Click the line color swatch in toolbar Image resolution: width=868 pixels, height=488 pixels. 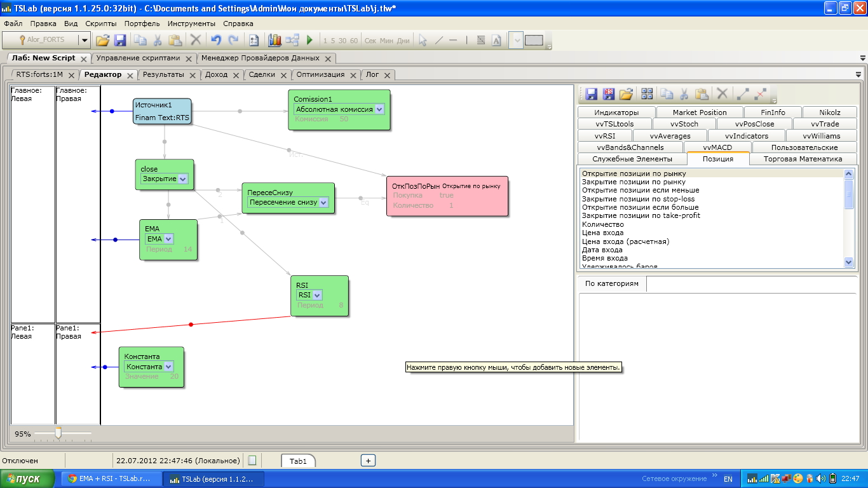(x=534, y=40)
